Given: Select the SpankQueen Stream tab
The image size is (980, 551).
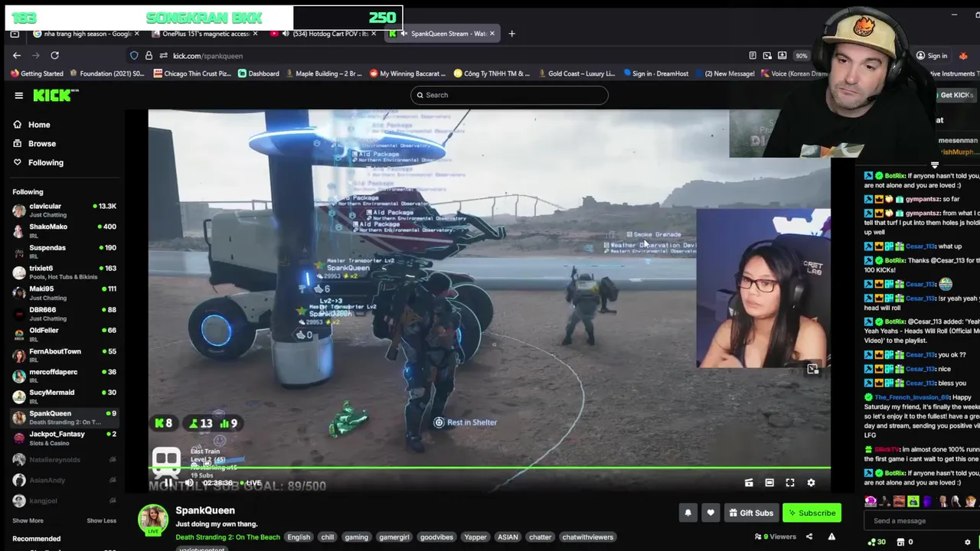Looking at the screenshot, I should click(443, 34).
